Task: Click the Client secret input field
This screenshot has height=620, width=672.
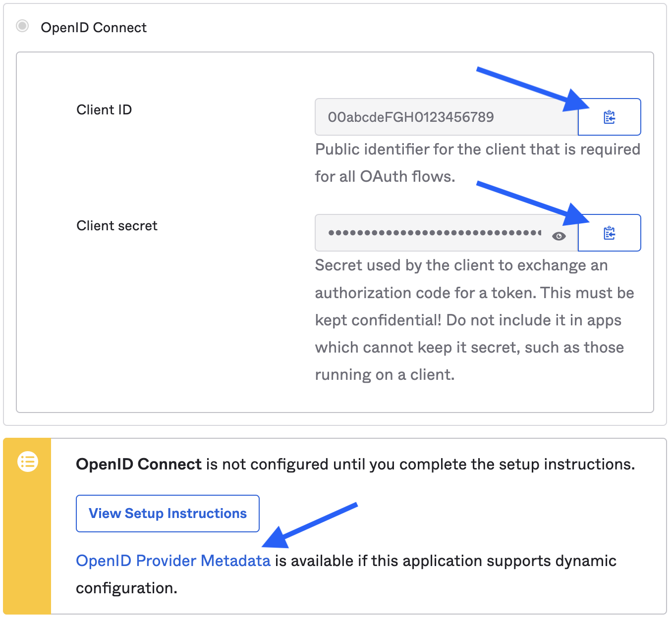Action: pyautogui.click(x=431, y=233)
